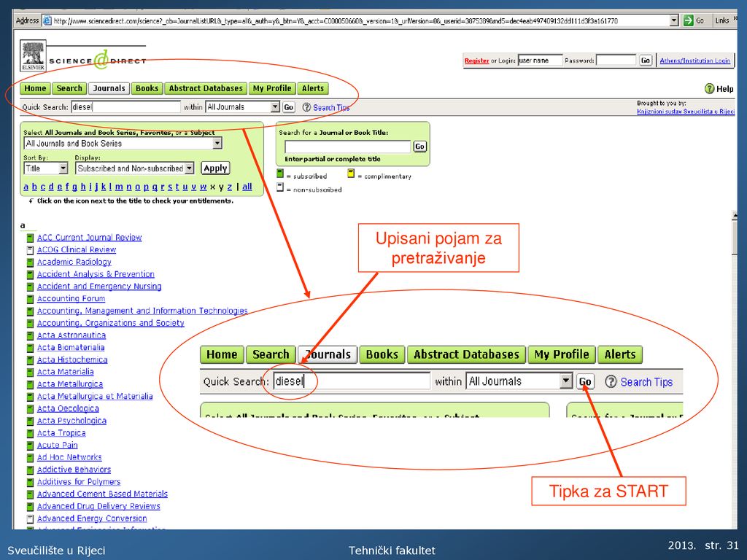Screen dimensions: 747x560
Task: Click the green icon next to Acta Histochemica
Action: point(29,360)
